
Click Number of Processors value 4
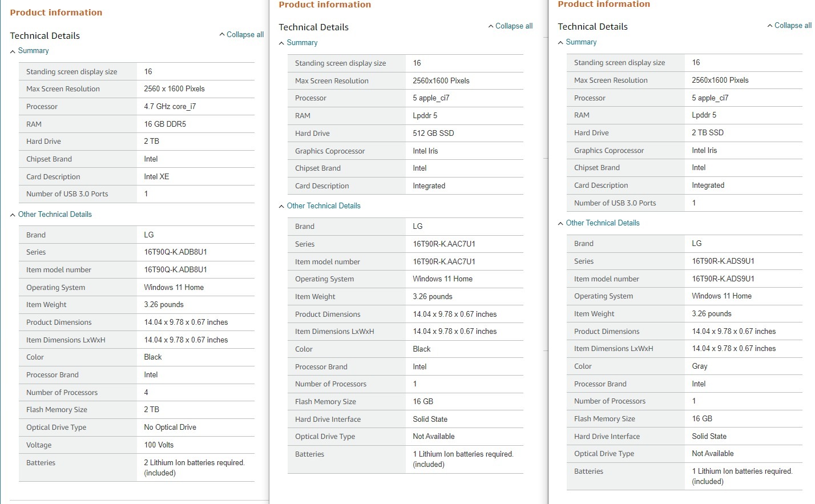point(146,393)
